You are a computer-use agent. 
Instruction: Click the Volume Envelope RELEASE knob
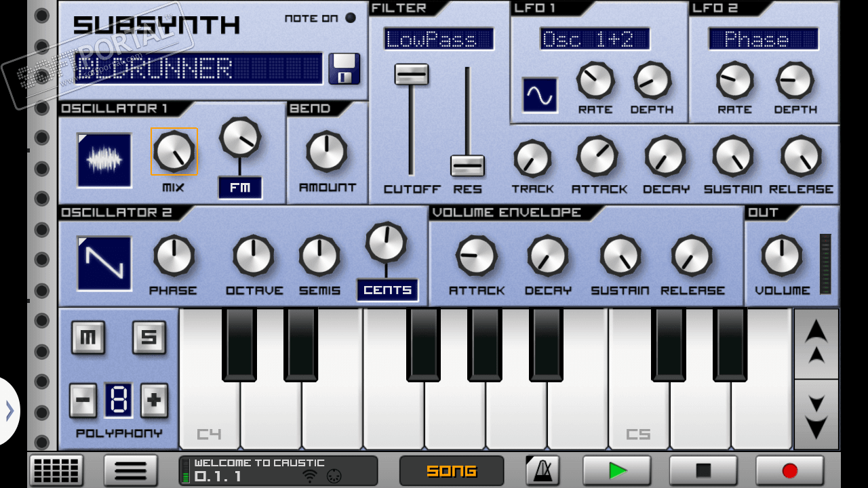692,256
